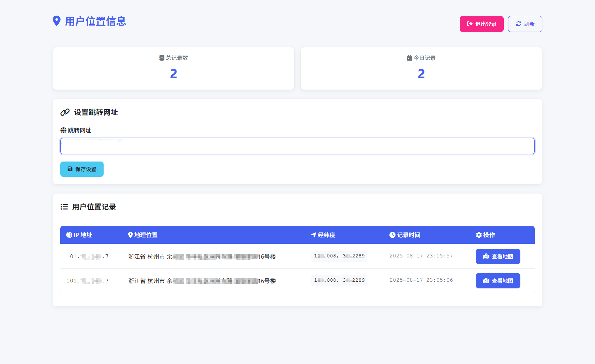Click the globe icon in IP 地址 column header
This screenshot has width=595, height=364.
point(69,235)
